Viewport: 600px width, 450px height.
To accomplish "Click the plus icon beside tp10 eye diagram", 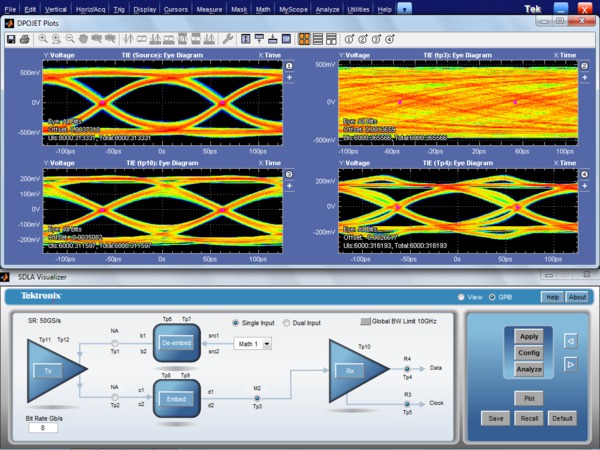I will [x=289, y=186].
